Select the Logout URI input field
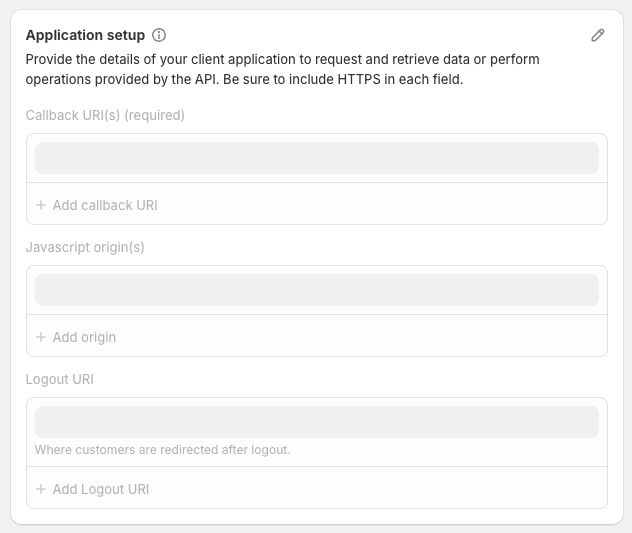Viewport: 632px width, 533px height. pyautogui.click(x=316, y=421)
